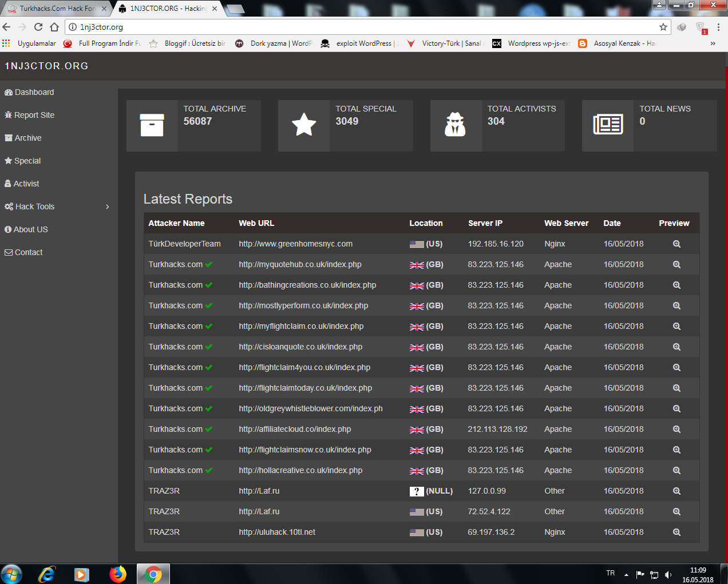Image resolution: width=728 pixels, height=584 pixels.
Task: Click TRAZ3R in the uluhack.10tl.net row
Action: click(x=164, y=532)
